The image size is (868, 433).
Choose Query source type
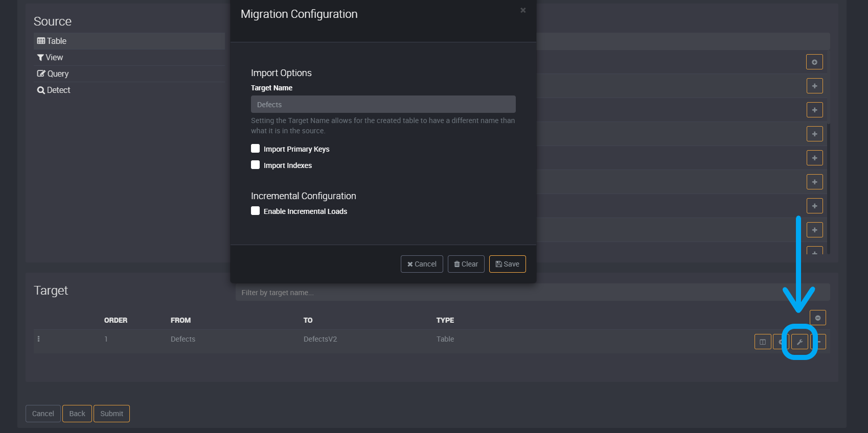click(129, 74)
